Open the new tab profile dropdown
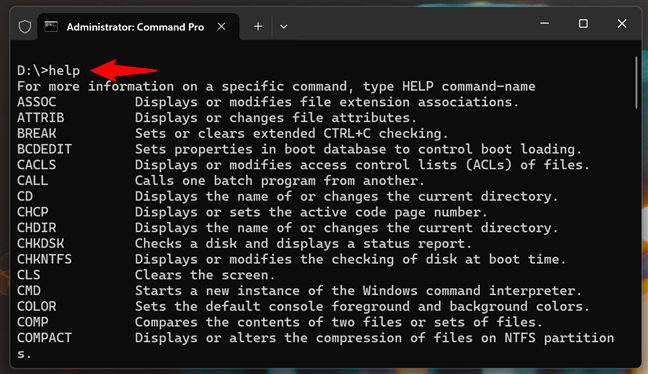 pyautogui.click(x=284, y=27)
